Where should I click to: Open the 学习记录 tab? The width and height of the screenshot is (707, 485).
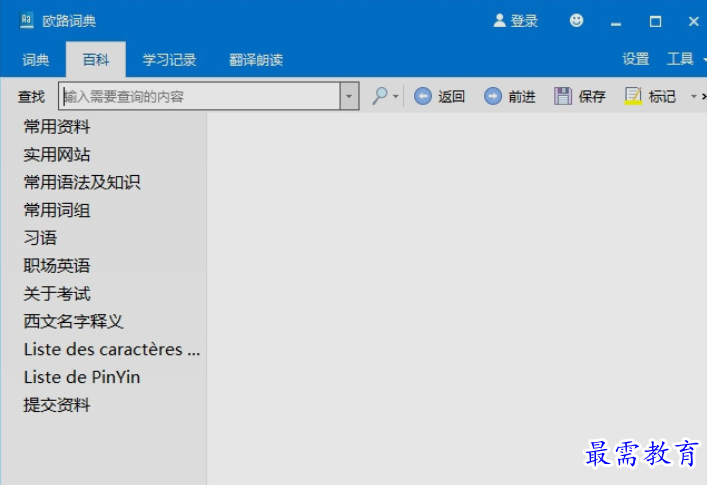(x=169, y=60)
